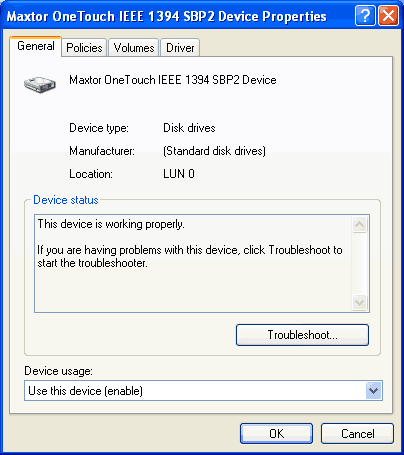Screen dimensions: 404x455
Task: Click the title bar help question mark
Action: click(x=365, y=16)
